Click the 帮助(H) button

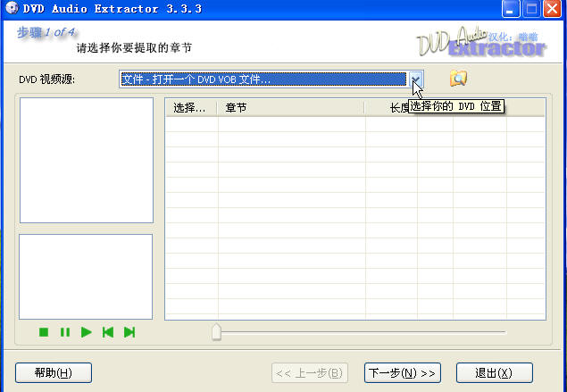coord(54,372)
